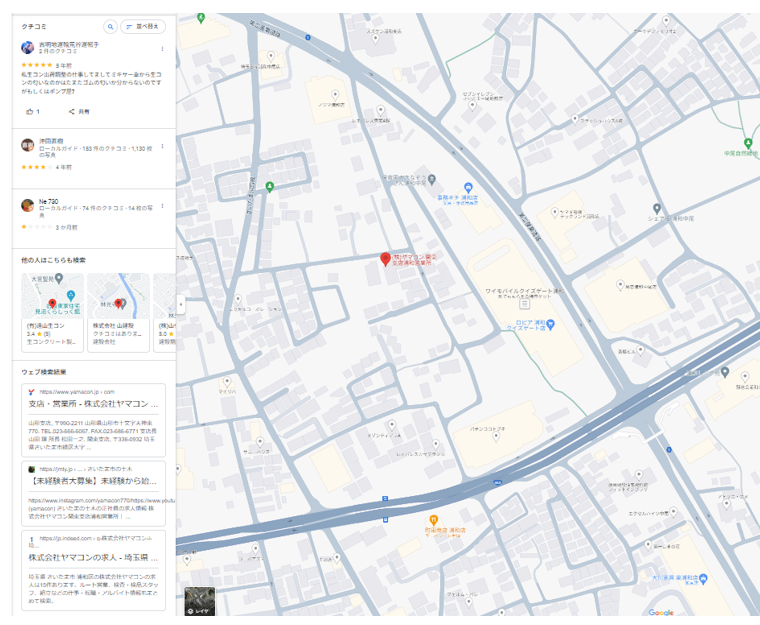Collapse the side panel with arrow handle
Viewport: 760px width, 625px height.
pyautogui.click(x=180, y=303)
